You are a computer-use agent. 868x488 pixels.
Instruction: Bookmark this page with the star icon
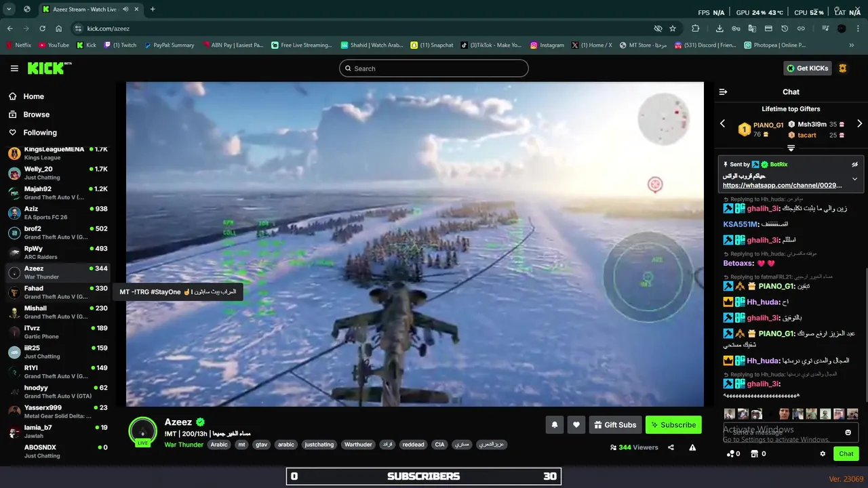tap(673, 28)
